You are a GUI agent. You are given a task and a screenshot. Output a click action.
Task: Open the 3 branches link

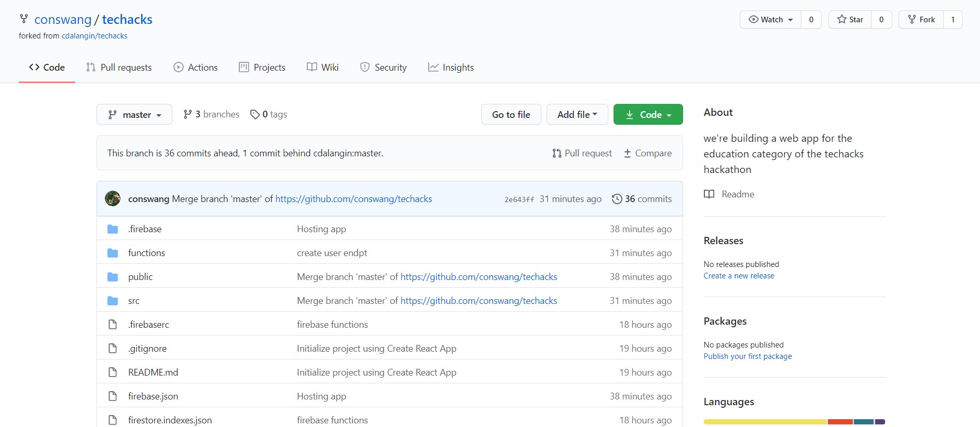pyautogui.click(x=211, y=114)
